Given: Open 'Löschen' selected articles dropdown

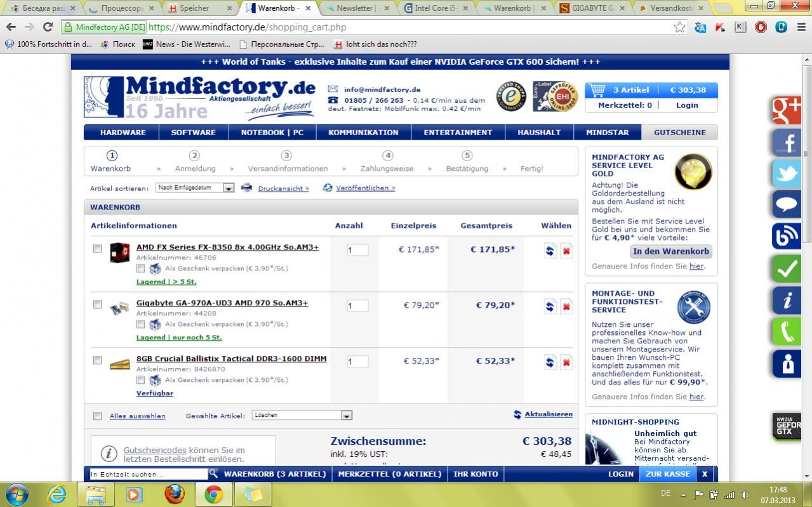Looking at the screenshot, I should point(302,415).
